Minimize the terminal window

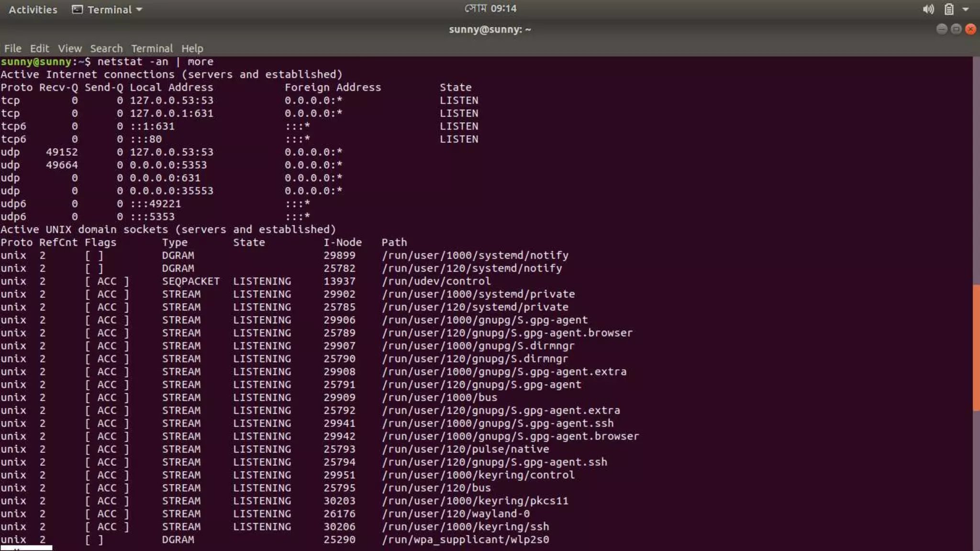point(941,29)
